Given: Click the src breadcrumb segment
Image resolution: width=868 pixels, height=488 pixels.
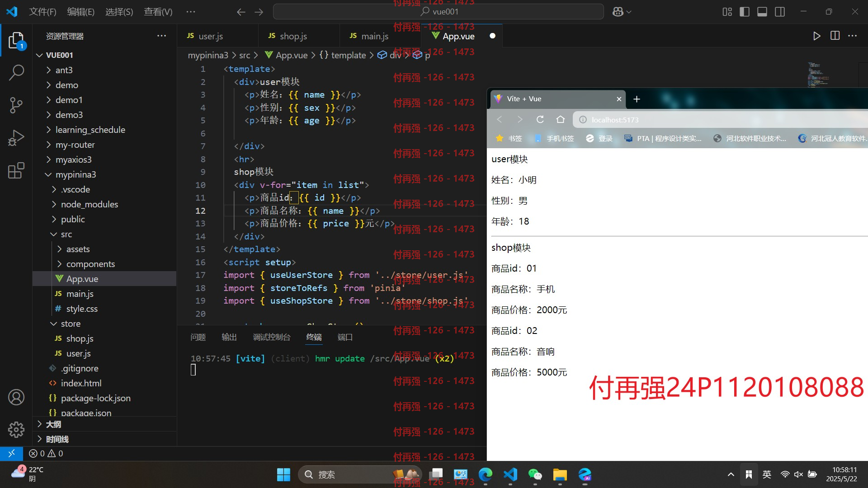Looking at the screenshot, I should tap(245, 55).
